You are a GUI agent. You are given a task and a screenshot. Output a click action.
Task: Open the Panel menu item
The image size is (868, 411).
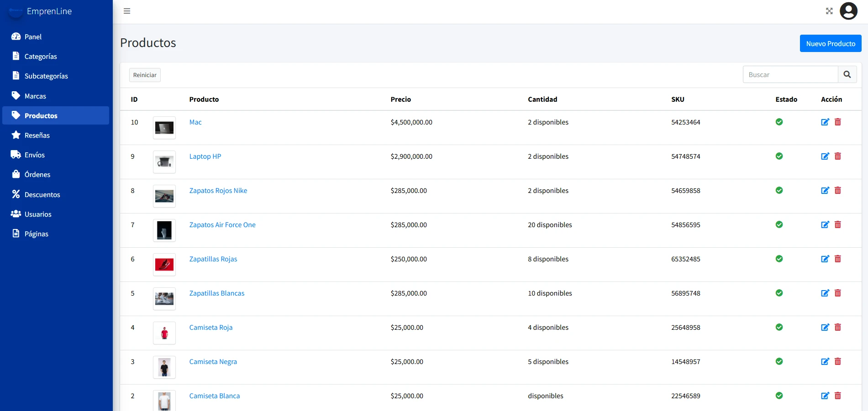56,36
